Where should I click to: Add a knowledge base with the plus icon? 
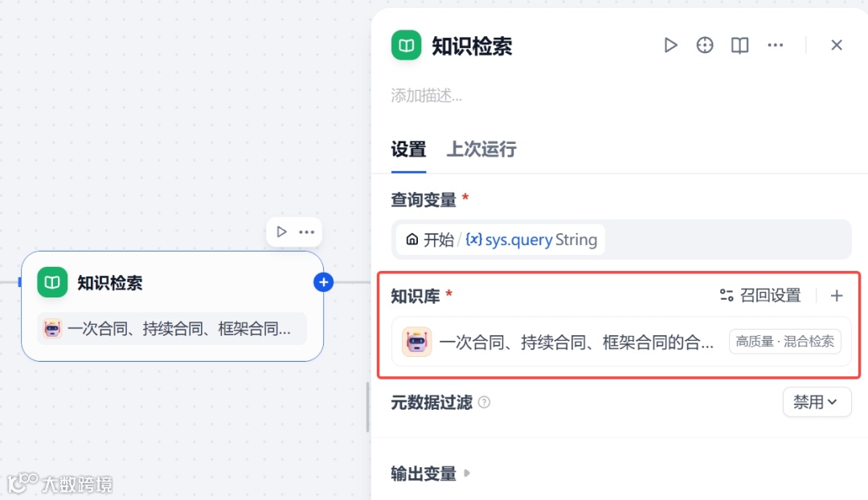pos(837,296)
